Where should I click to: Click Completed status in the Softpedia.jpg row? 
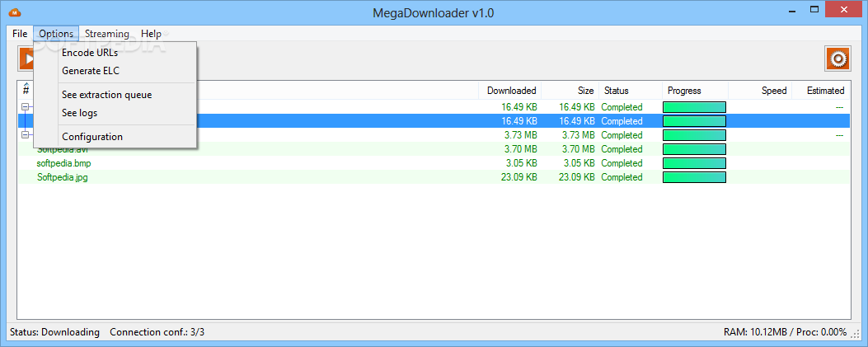pyautogui.click(x=622, y=177)
